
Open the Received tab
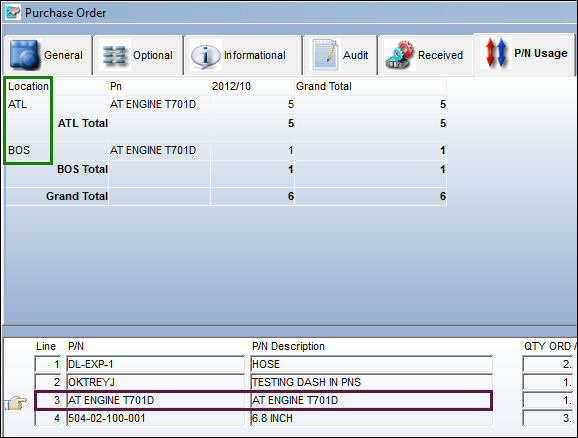tap(426, 55)
